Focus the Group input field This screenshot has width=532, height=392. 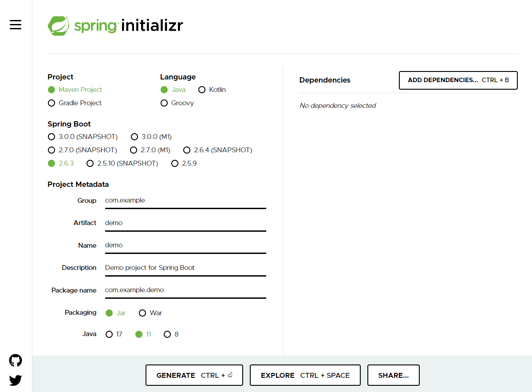click(x=185, y=201)
